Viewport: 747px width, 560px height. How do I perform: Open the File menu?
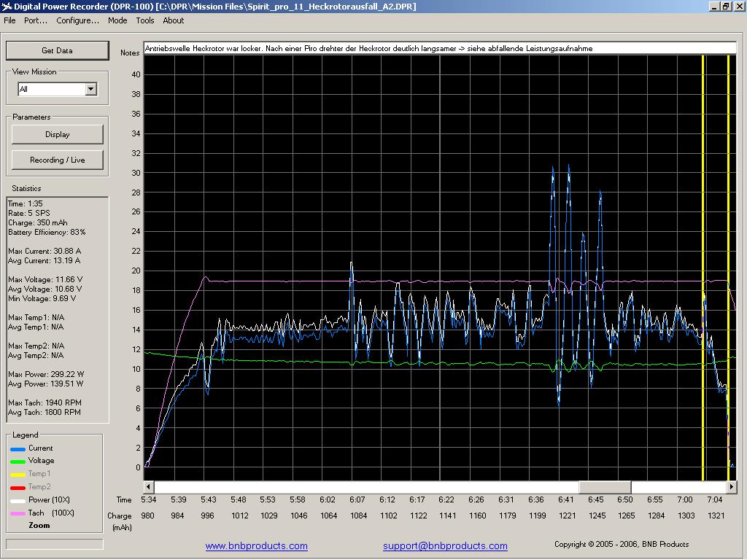(x=9, y=20)
